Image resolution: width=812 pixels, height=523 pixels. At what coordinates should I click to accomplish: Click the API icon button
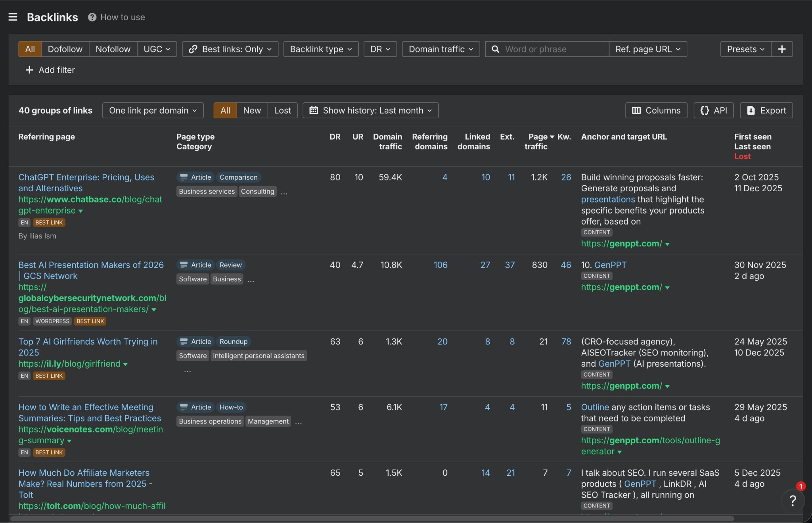706,110
